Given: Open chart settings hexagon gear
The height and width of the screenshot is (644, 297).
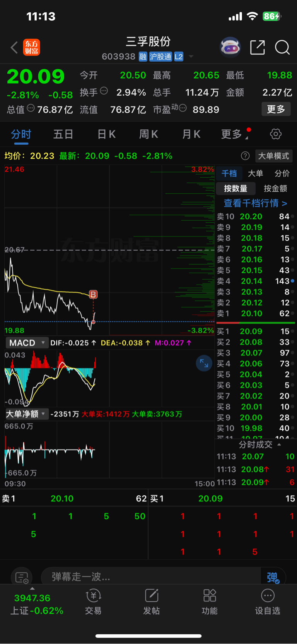Looking at the screenshot, I should point(276,134).
